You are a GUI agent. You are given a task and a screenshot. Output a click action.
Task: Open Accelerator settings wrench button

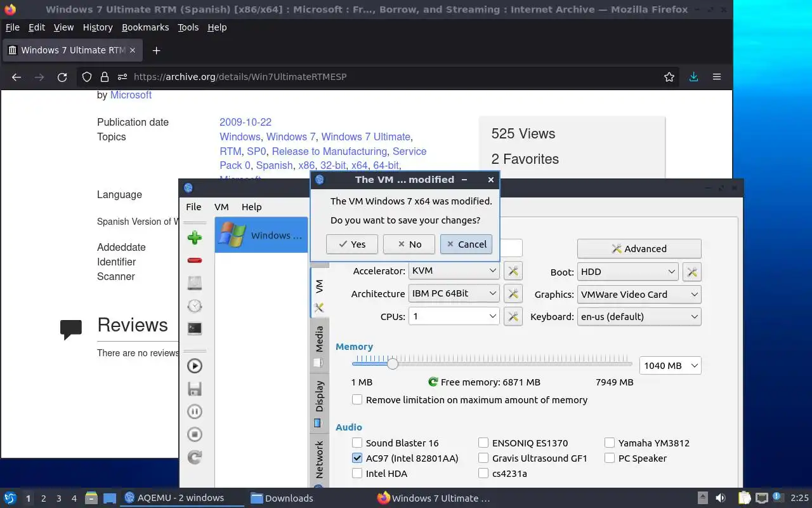(513, 271)
